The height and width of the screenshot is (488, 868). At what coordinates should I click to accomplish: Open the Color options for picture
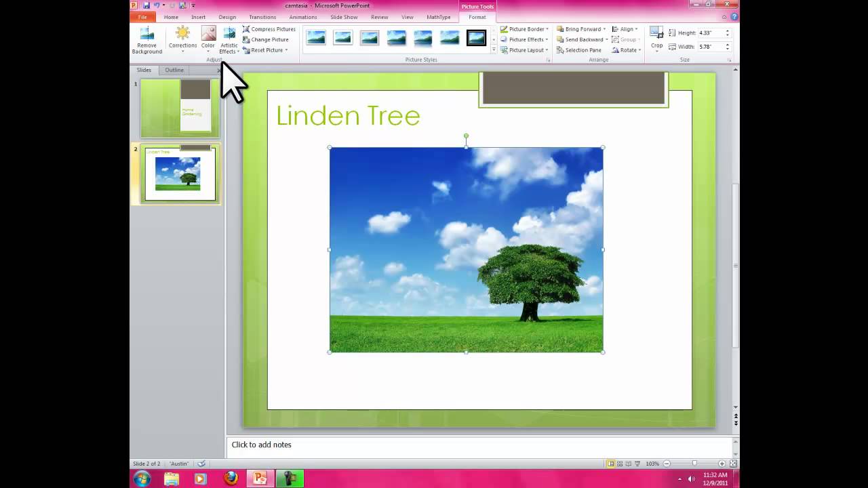tap(208, 40)
